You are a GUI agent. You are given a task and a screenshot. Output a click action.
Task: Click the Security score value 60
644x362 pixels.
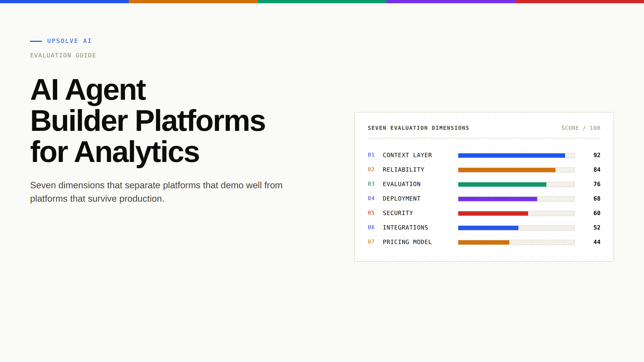pyautogui.click(x=597, y=213)
